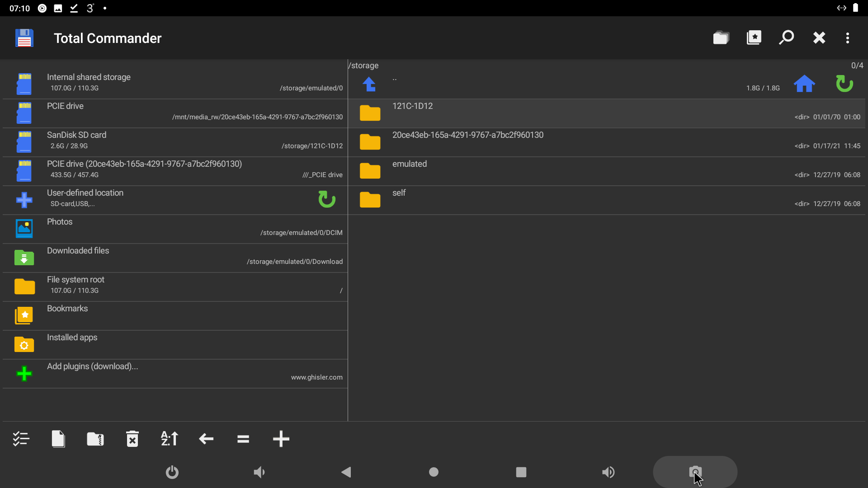Open the Bookmarks entry
Image resolution: width=868 pixels, height=488 pixels.
175,316
